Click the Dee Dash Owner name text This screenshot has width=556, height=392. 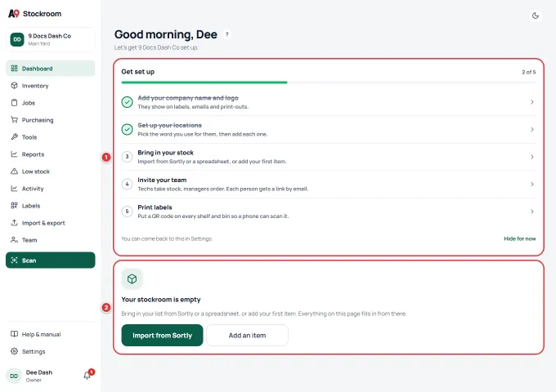39,376
